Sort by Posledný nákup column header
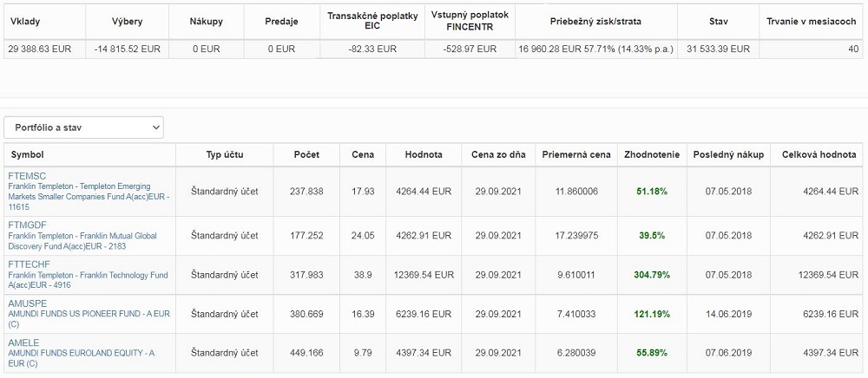868x378 pixels. point(728,154)
